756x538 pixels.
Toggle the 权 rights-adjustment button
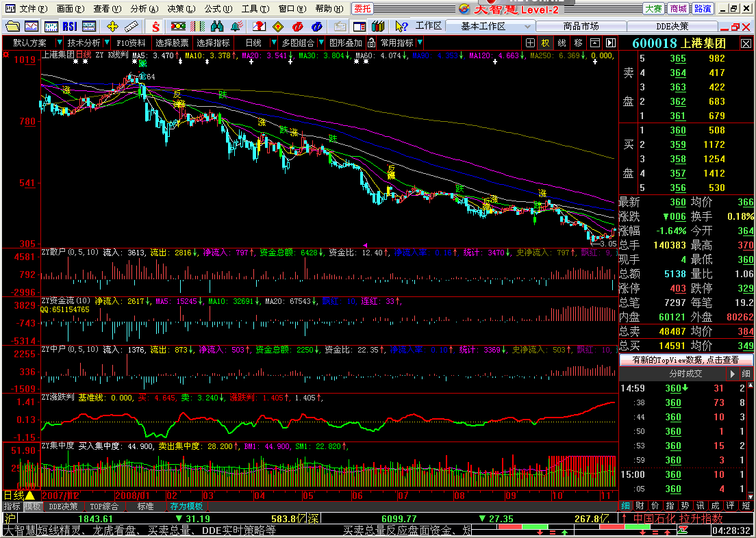click(545, 43)
